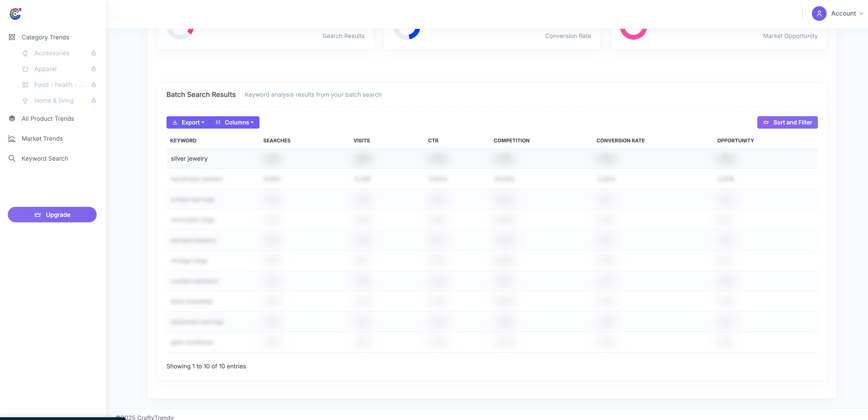The height and width of the screenshot is (420, 868).
Task: Click the Apparel t-shirt icon
Action: pos(25,69)
